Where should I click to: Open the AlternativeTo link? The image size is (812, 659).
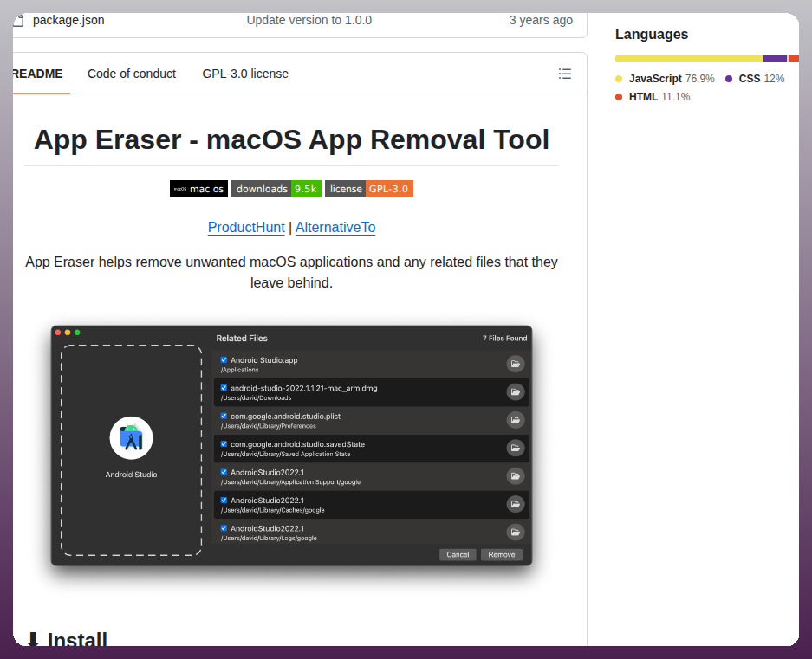pyautogui.click(x=335, y=227)
